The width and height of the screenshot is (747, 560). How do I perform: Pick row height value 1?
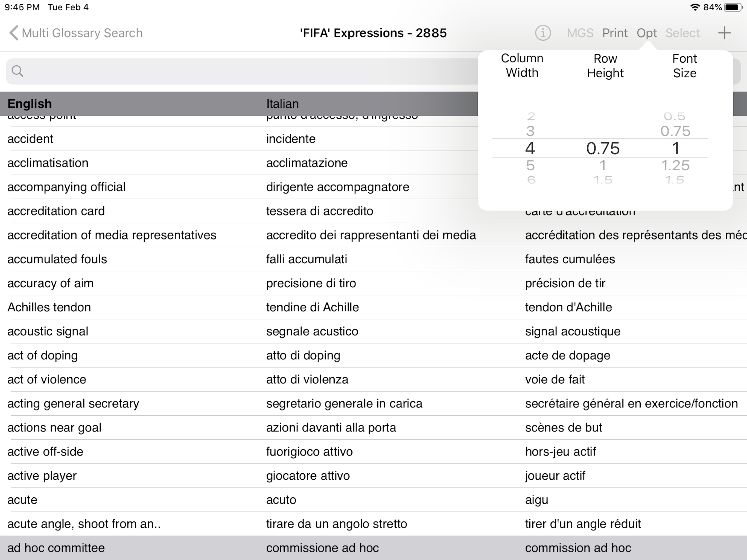click(603, 165)
